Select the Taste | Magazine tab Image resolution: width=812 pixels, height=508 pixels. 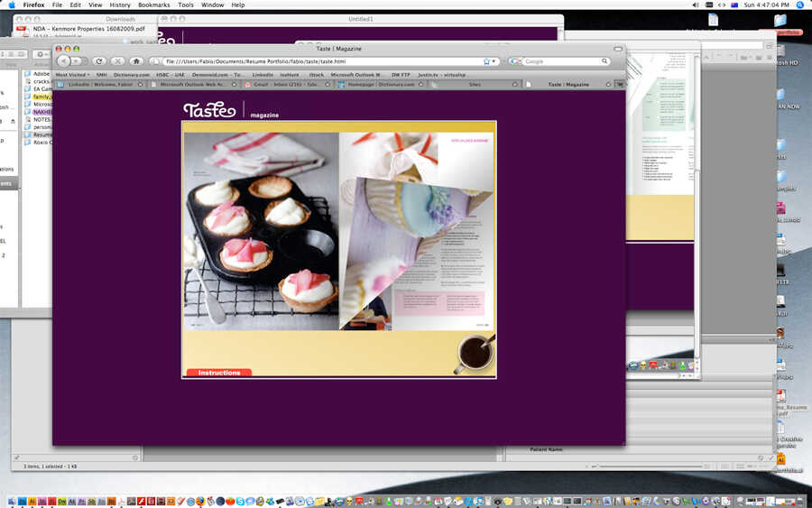[x=567, y=85]
